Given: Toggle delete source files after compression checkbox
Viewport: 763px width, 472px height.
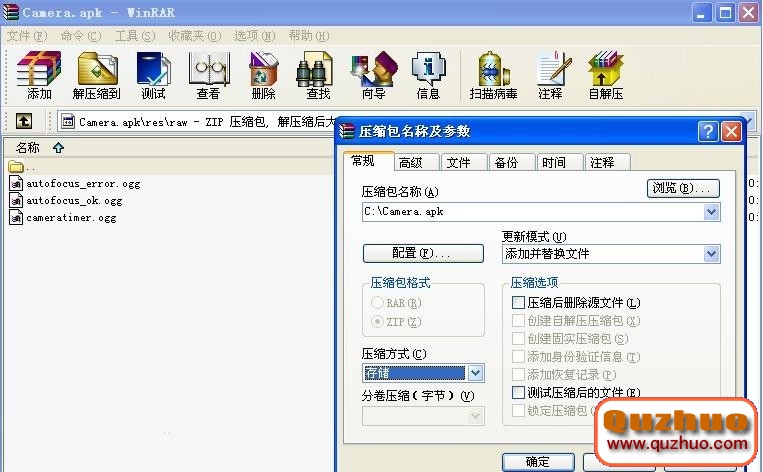Looking at the screenshot, I should 519,303.
